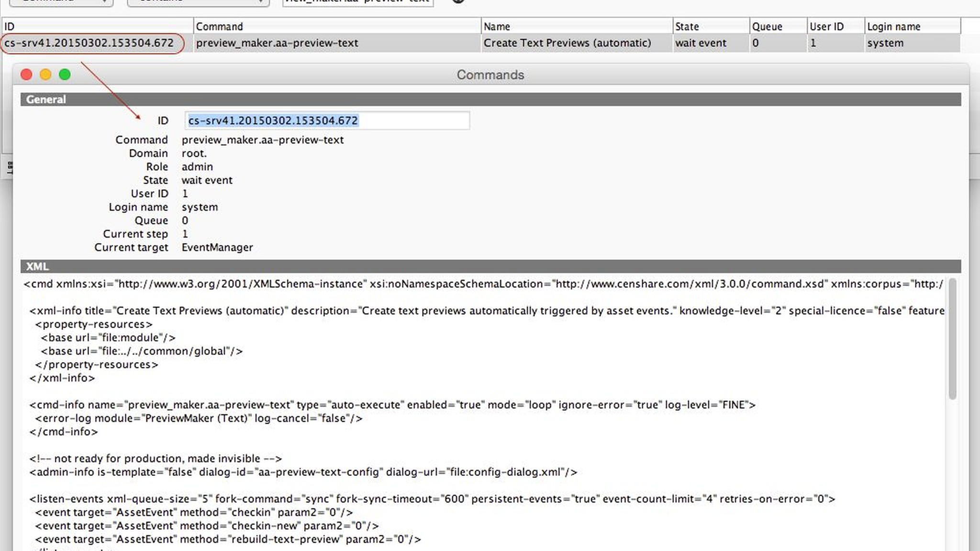The image size is (980, 551).
Task: Select the Create Text Previews row name
Action: pos(567,43)
